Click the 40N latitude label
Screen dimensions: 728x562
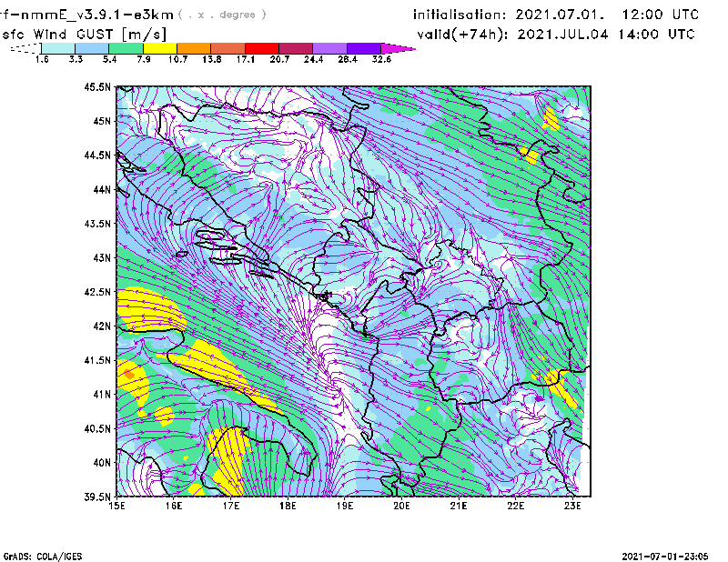(x=102, y=463)
